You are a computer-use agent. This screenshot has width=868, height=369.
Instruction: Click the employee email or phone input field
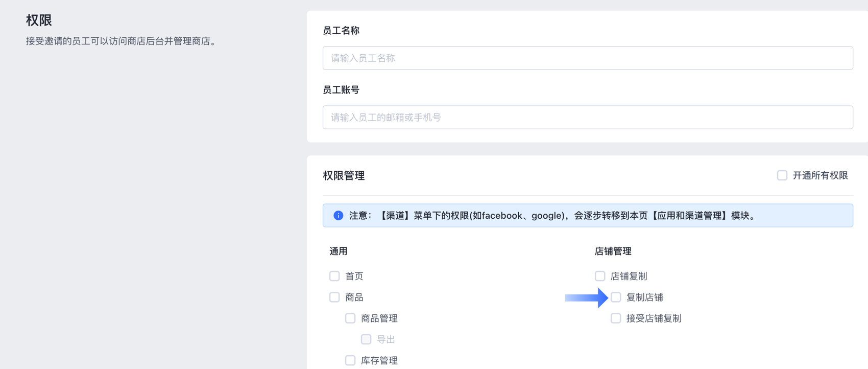587,118
